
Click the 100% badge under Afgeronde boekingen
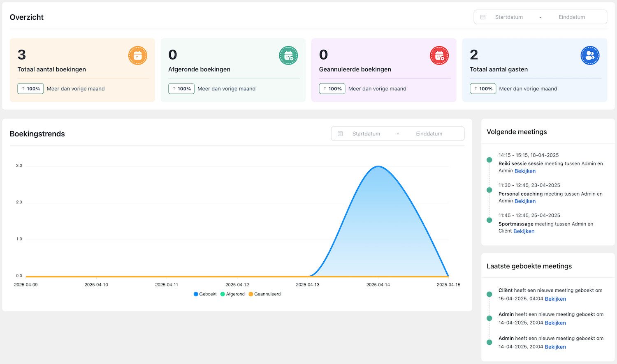point(181,89)
